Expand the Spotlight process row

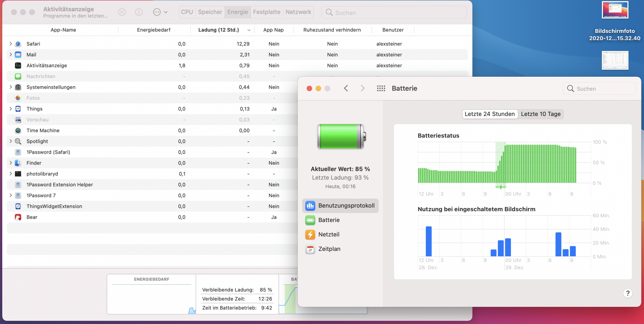point(11,141)
